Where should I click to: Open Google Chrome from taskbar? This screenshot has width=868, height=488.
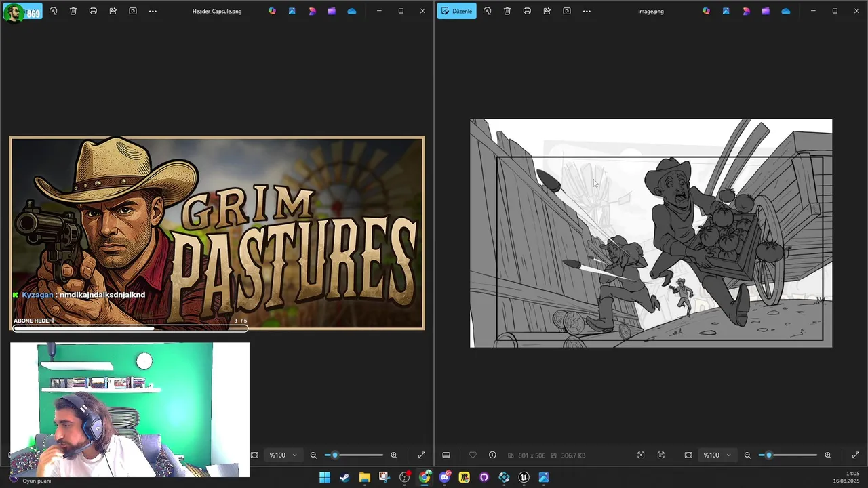coord(425,477)
